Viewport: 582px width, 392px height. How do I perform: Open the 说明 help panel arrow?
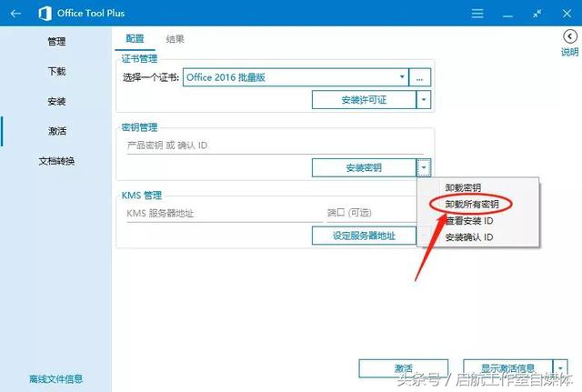click(570, 36)
